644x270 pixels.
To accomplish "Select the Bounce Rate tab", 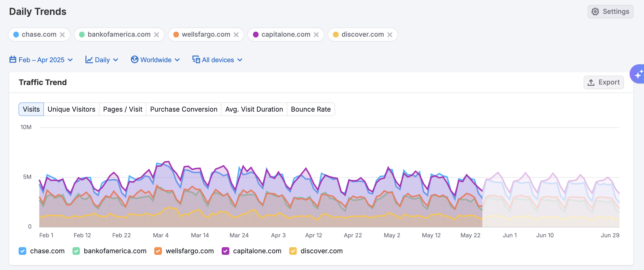I will point(311,109).
